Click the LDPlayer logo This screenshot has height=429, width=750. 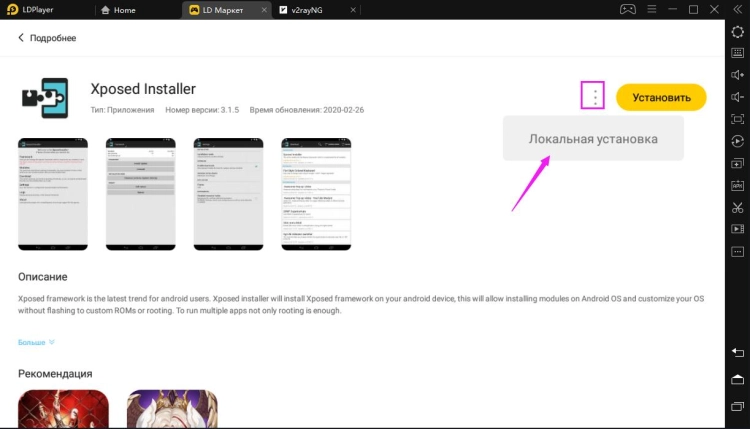(30, 10)
